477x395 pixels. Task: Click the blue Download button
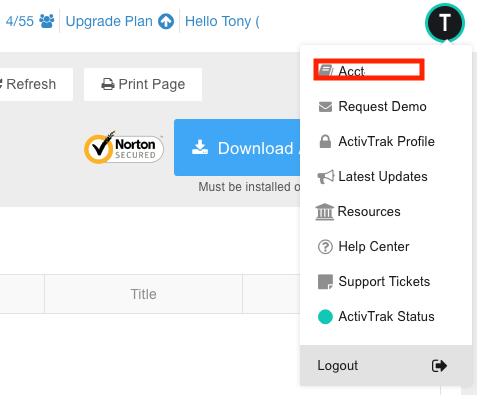click(237, 147)
